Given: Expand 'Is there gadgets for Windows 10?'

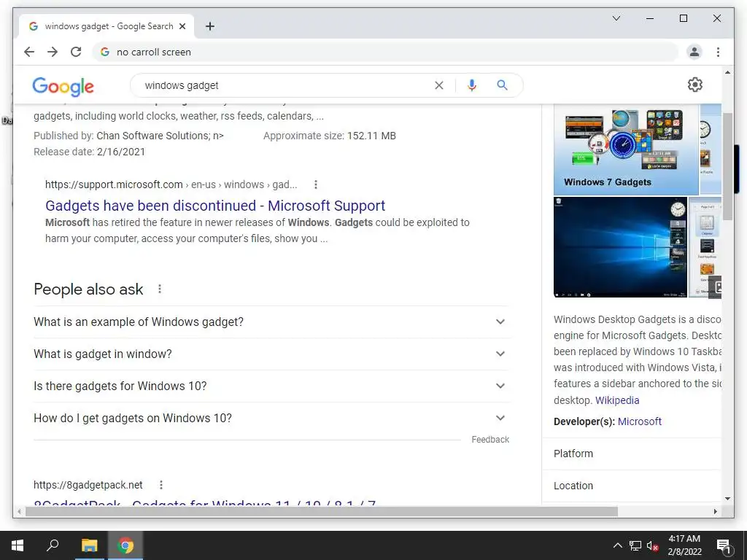Looking at the screenshot, I should (271, 386).
